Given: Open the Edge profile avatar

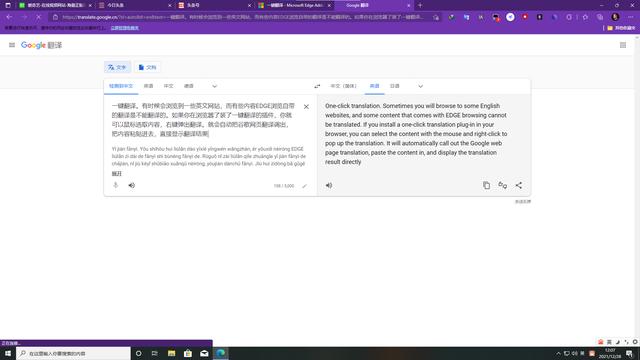Looking at the screenshot, I should [x=615, y=17].
